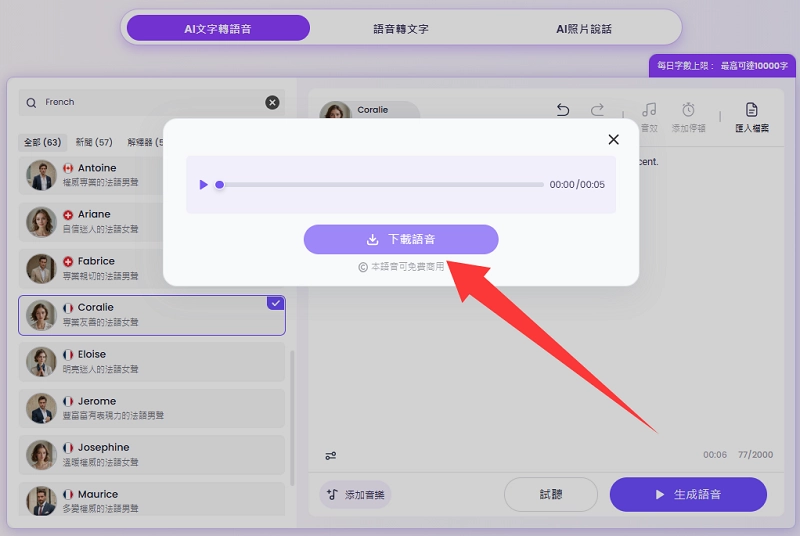This screenshot has width=800, height=536.
Task: Click the audio progress slider handle
Action: (219, 185)
